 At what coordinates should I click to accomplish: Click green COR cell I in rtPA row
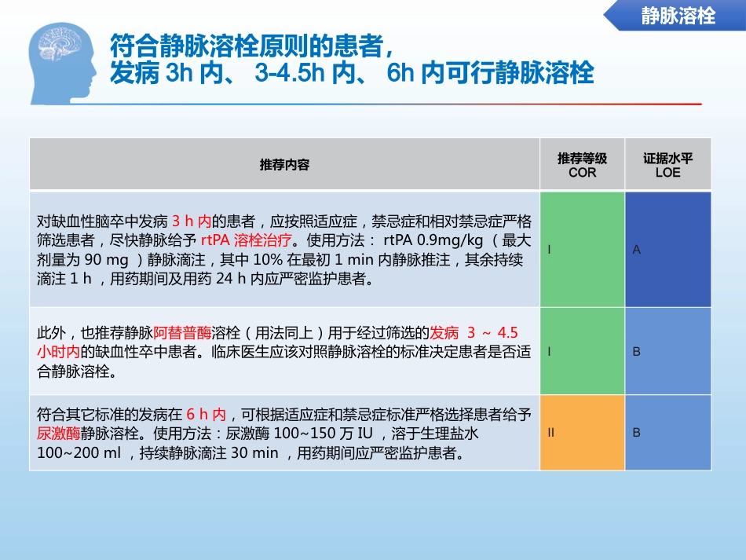click(583, 250)
